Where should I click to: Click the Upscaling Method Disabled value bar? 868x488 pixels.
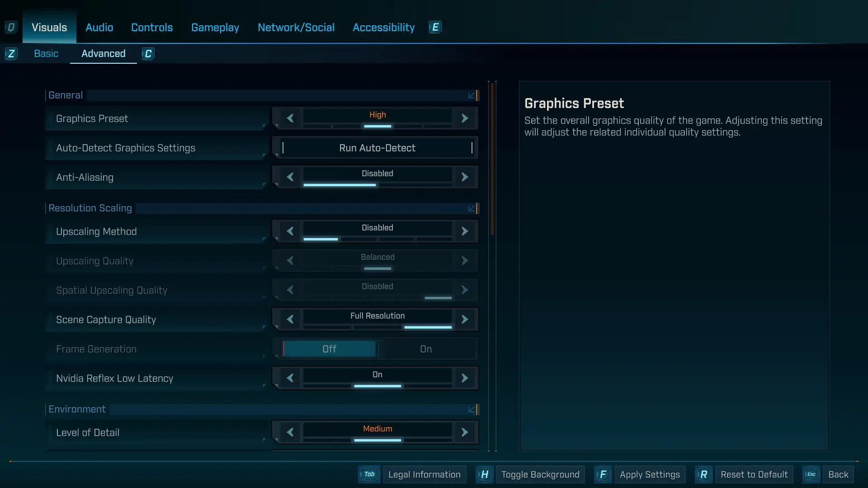(377, 231)
